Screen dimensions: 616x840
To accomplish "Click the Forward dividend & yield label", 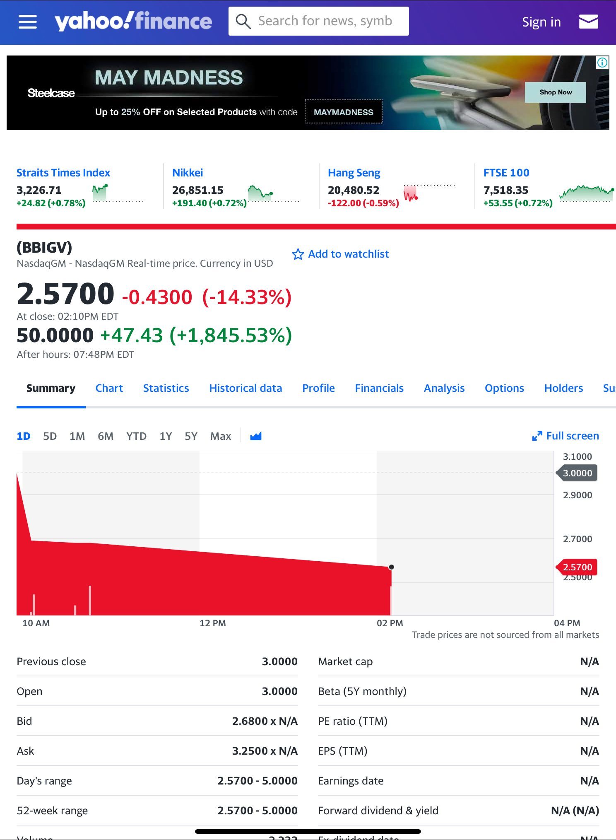I will [378, 811].
